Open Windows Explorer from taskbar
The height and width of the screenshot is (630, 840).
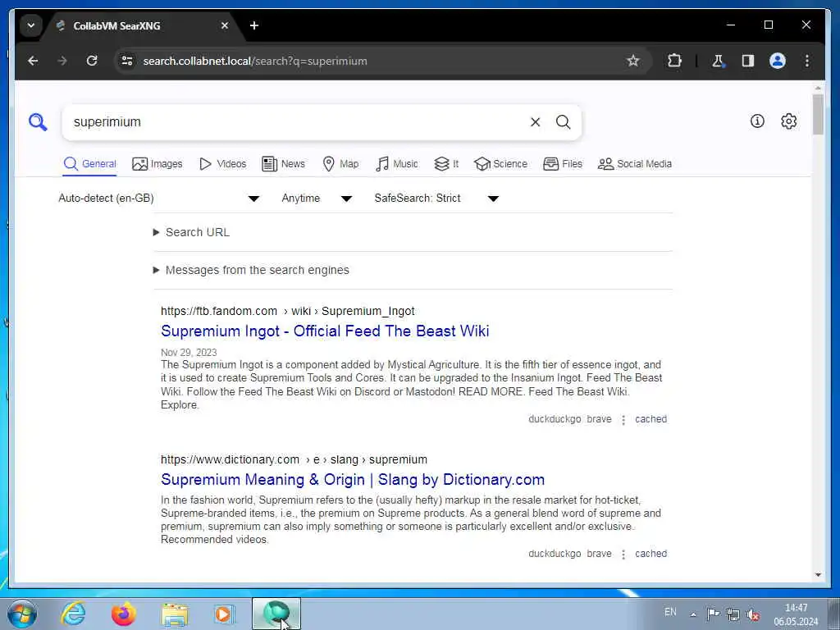[175, 614]
